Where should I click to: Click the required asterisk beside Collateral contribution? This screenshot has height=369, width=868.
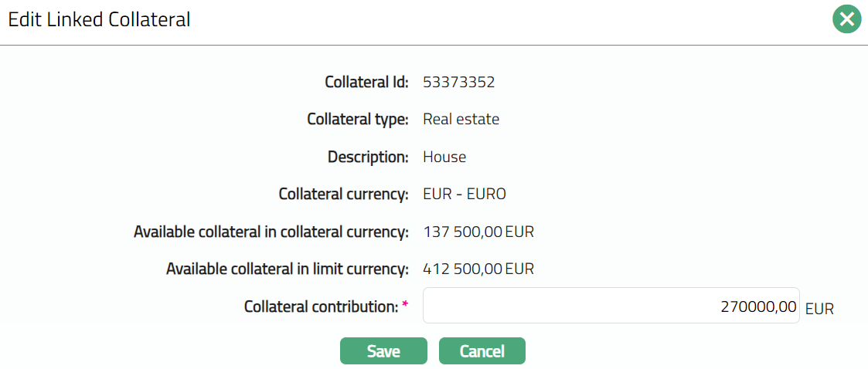[x=405, y=306]
